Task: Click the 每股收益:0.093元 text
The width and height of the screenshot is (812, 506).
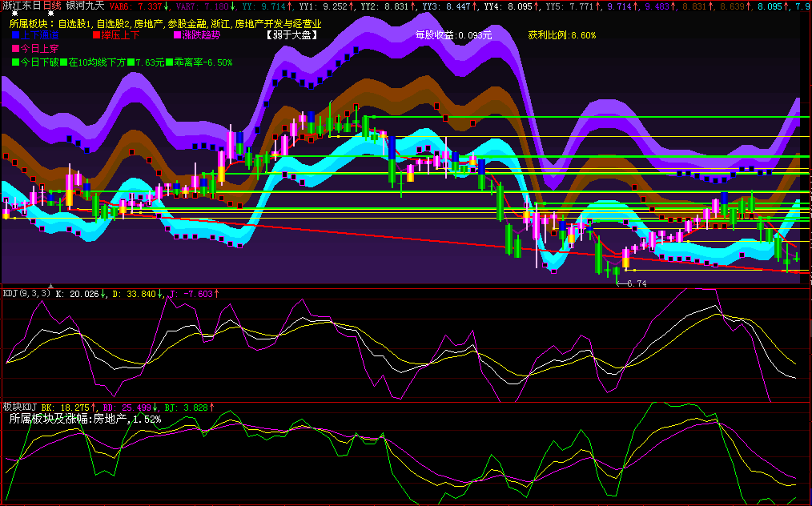Action: (x=453, y=35)
